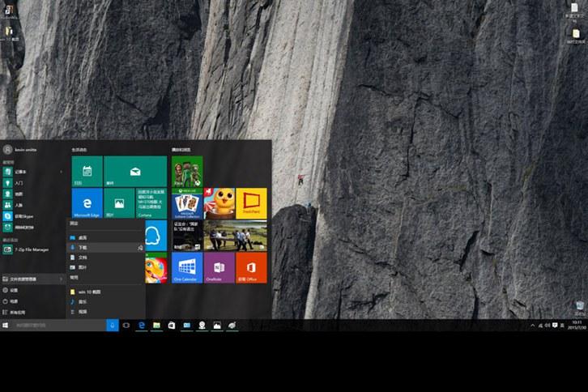Select the Recycle Bin desktop icon

click(580, 309)
